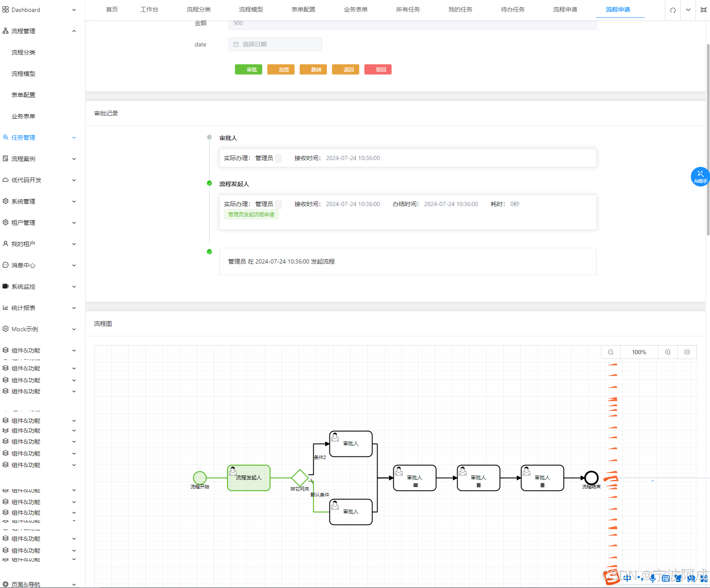Click the 系统监控 camera icon
Image resolution: width=710 pixels, height=588 pixels.
pyautogui.click(x=6, y=286)
